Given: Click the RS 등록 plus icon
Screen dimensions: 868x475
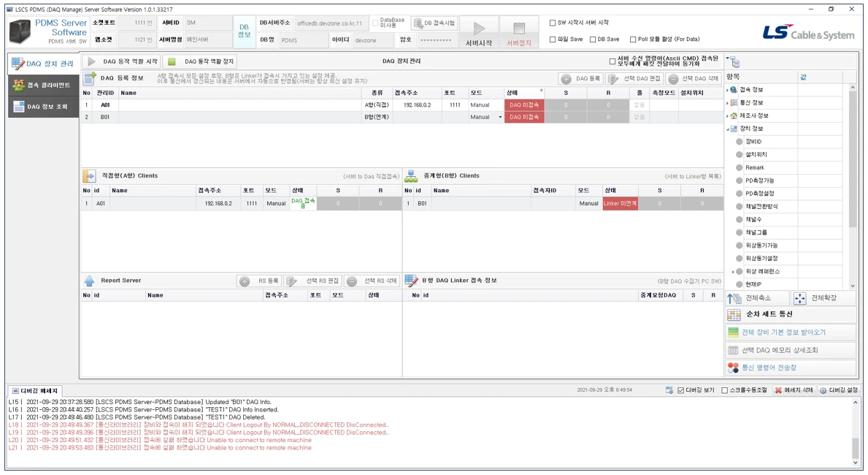Looking at the screenshot, I should click(x=245, y=281).
